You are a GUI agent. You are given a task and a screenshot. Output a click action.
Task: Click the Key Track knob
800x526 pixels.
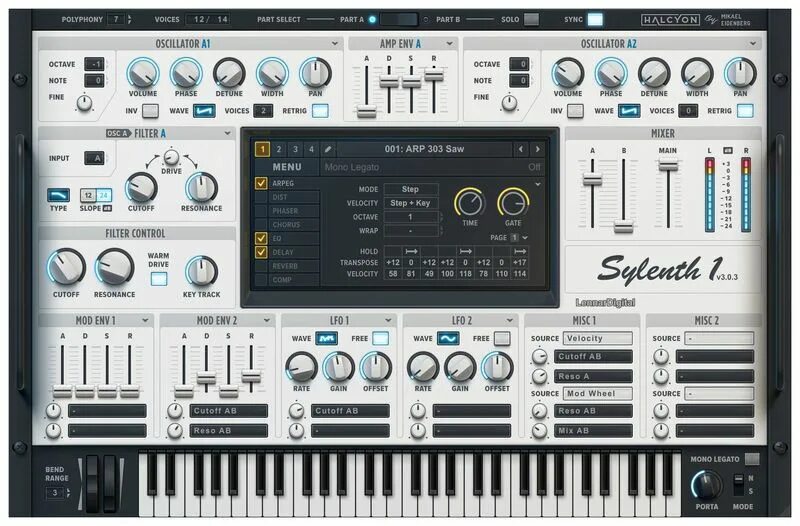202,271
